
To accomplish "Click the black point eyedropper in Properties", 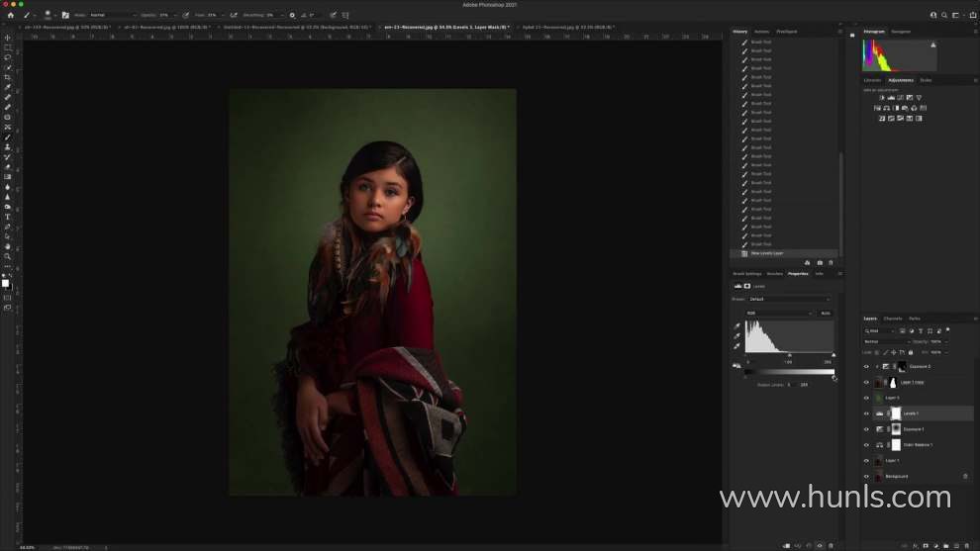I will [736, 326].
